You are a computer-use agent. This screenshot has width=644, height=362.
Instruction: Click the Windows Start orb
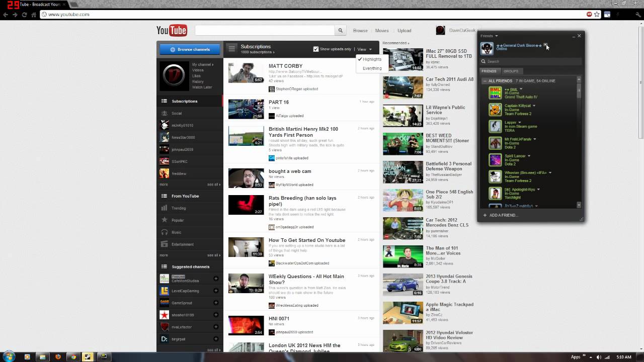(x=9, y=356)
